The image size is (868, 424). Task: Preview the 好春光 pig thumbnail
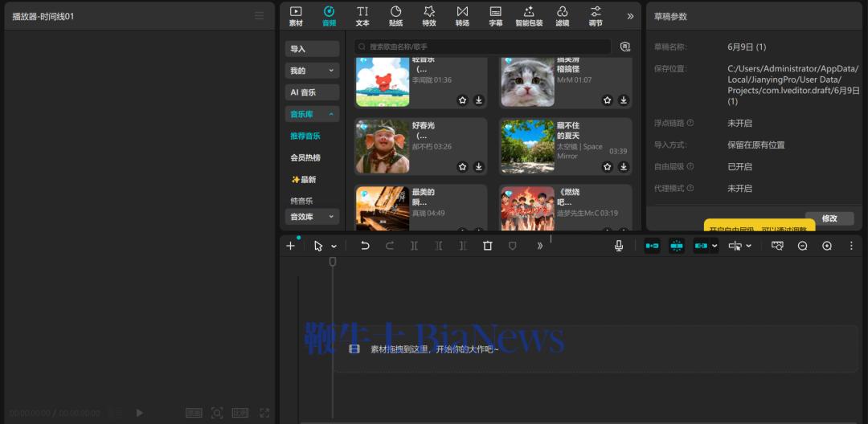click(383, 146)
